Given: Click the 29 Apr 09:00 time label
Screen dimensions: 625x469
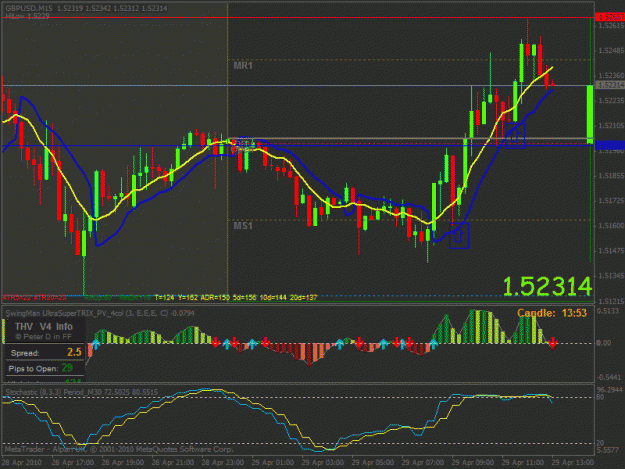Looking at the screenshot, I should click(473, 463).
